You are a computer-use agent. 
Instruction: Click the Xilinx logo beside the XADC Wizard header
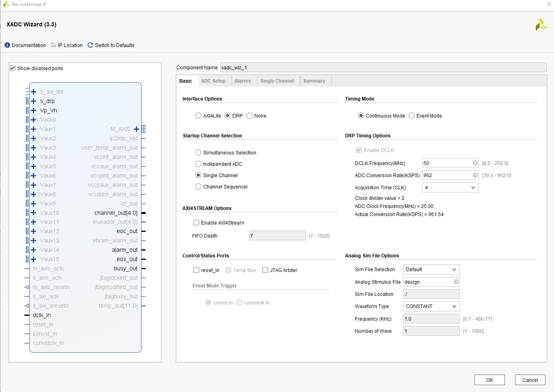(x=541, y=24)
